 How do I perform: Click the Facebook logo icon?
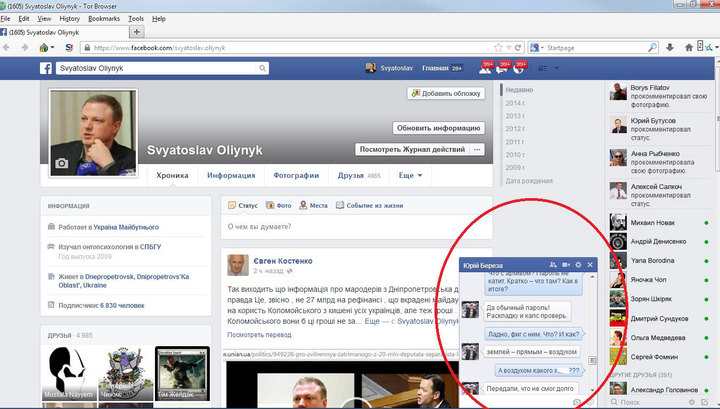pyautogui.click(x=46, y=68)
